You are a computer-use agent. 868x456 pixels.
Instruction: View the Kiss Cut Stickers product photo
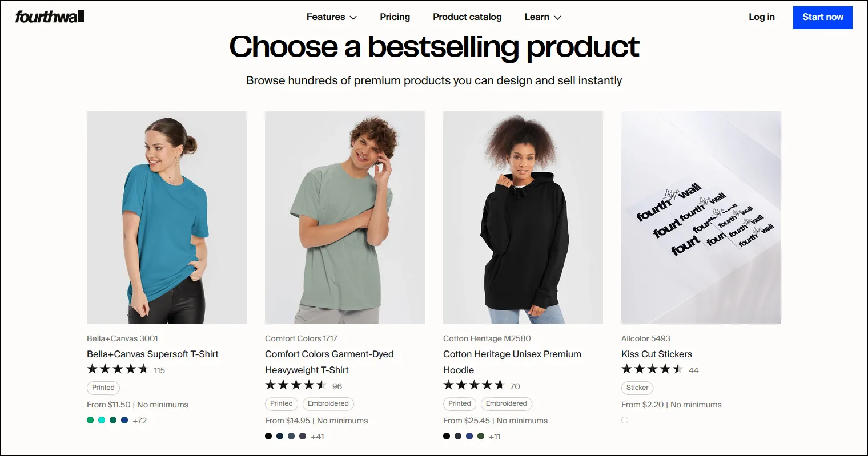pos(701,217)
